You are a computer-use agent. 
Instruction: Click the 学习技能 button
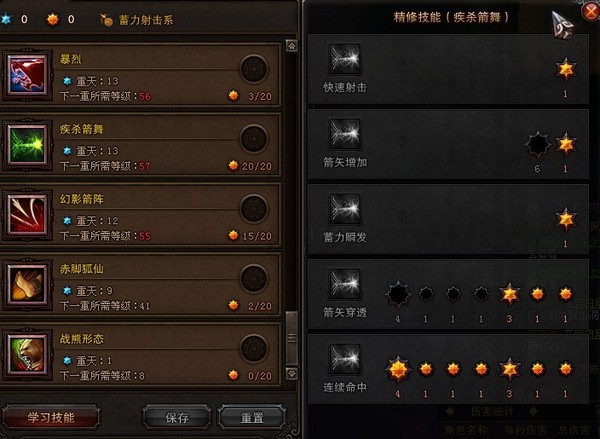coord(51,418)
